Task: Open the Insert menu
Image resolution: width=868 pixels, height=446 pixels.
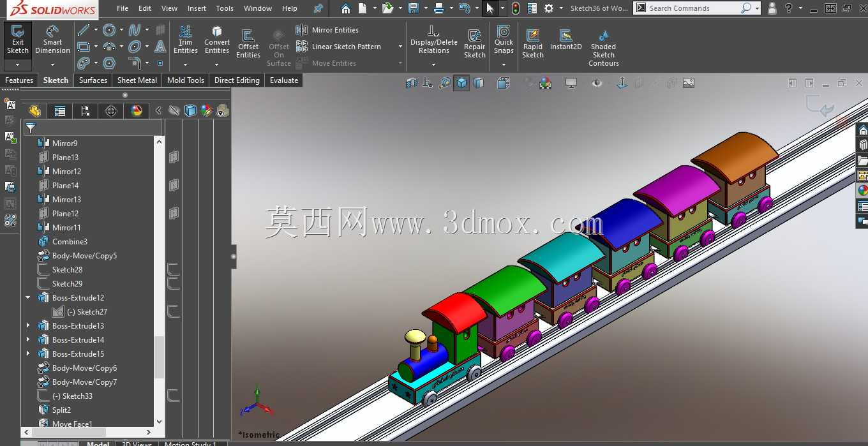Action: click(x=197, y=8)
